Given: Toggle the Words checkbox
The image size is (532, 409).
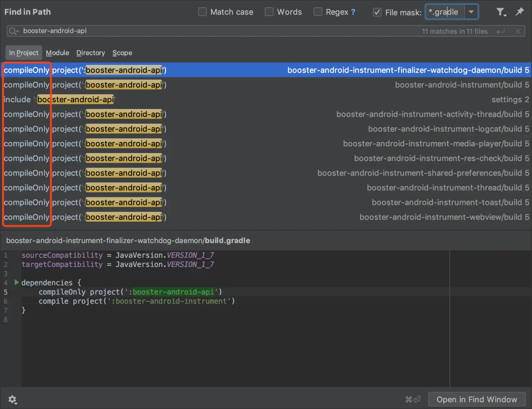Looking at the screenshot, I should tap(269, 12).
